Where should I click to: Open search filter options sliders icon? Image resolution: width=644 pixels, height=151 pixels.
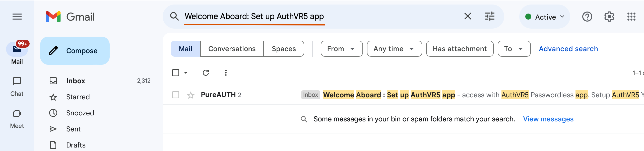point(489,16)
